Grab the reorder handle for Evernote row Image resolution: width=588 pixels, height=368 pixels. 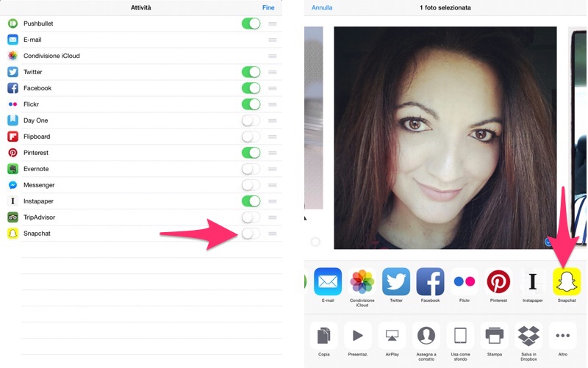[x=273, y=169]
